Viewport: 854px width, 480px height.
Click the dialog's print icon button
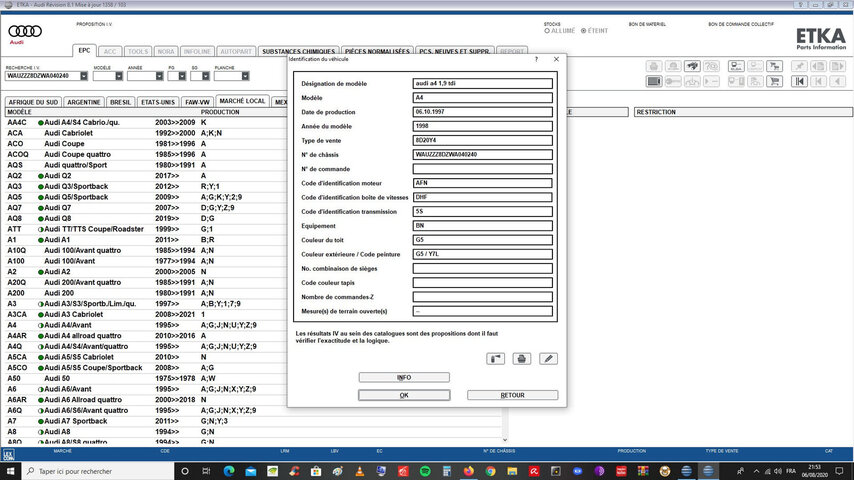[x=522, y=359]
